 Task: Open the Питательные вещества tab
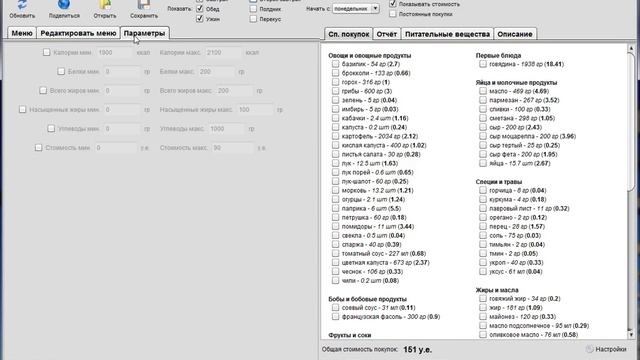tap(447, 34)
